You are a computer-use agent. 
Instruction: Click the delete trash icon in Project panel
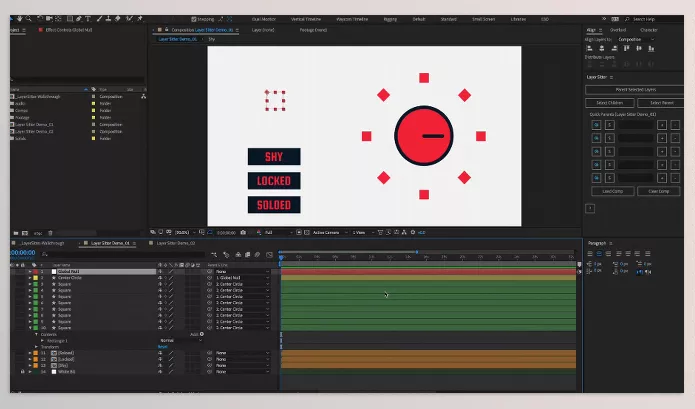[50, 233]
